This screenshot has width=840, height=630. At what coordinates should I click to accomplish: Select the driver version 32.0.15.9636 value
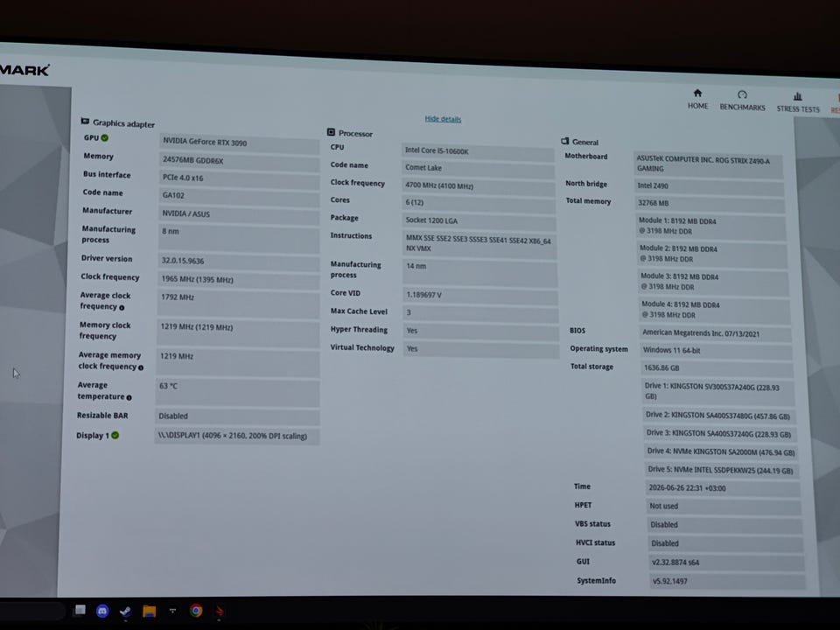(238, 261)
